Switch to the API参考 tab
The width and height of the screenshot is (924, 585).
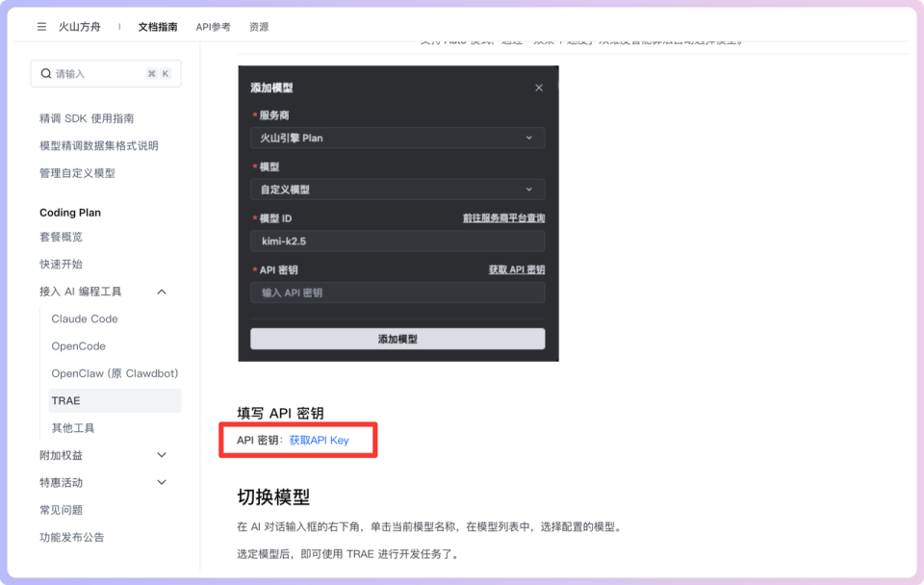pos(212,27)
